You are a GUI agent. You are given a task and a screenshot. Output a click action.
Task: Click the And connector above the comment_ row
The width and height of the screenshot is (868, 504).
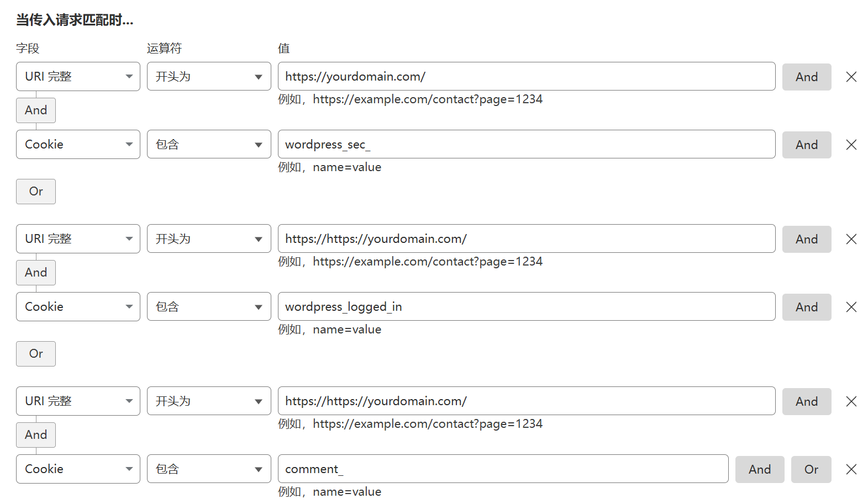[x=35, y=434]
